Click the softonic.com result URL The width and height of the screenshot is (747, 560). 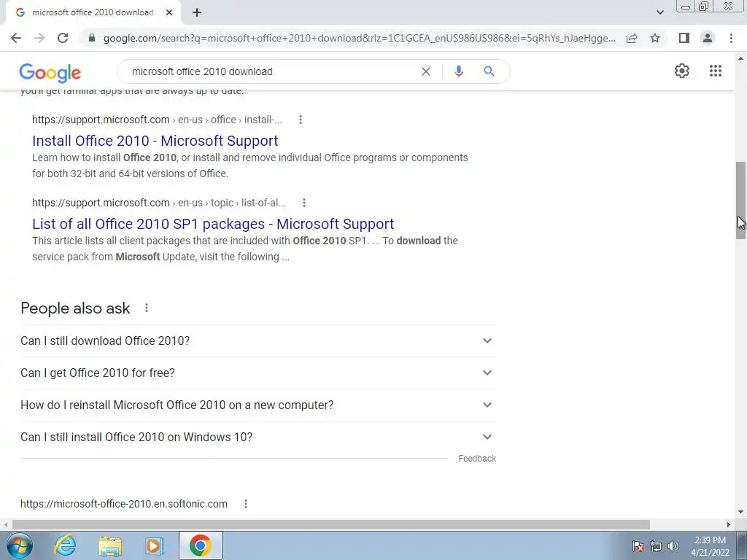[124, 504]
